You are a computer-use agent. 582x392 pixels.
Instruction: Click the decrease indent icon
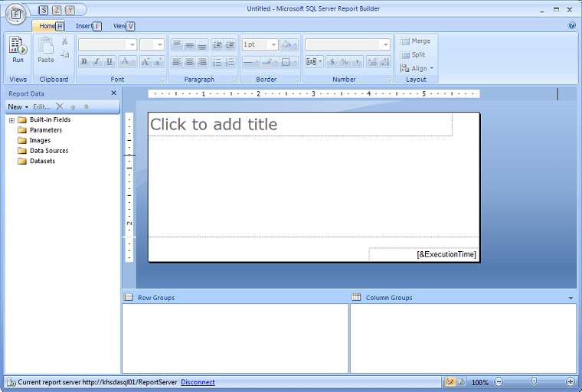click(217, 45)
